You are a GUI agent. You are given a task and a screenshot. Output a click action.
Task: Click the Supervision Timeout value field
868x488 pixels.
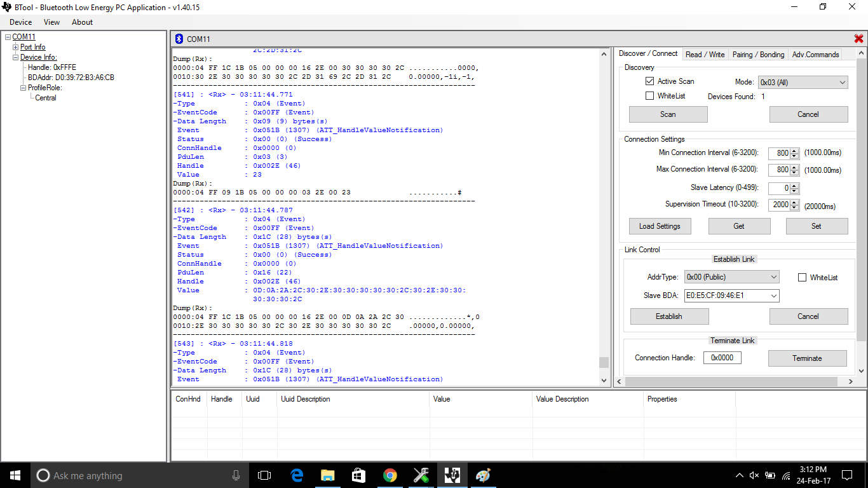point(779,205)
